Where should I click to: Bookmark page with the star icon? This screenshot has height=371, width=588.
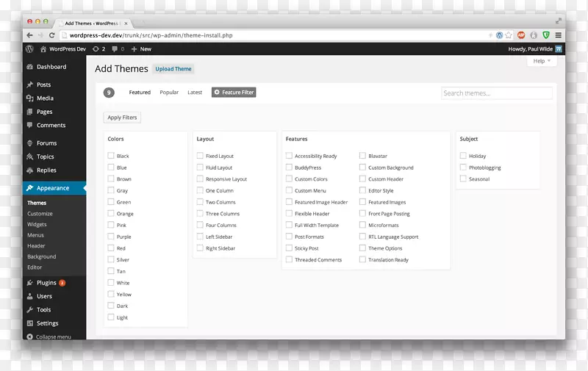[x=509, y=35]
